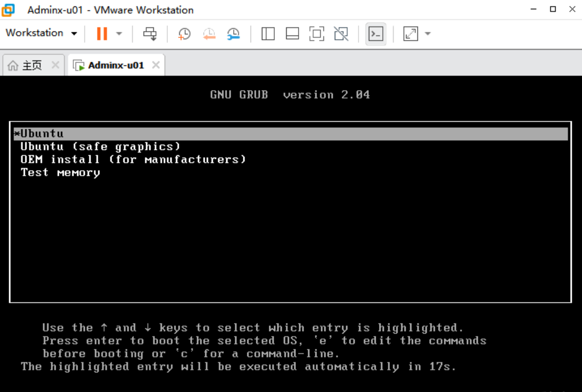
Task: Expand the power options dropdown arrow
Action: pos(119,34)
